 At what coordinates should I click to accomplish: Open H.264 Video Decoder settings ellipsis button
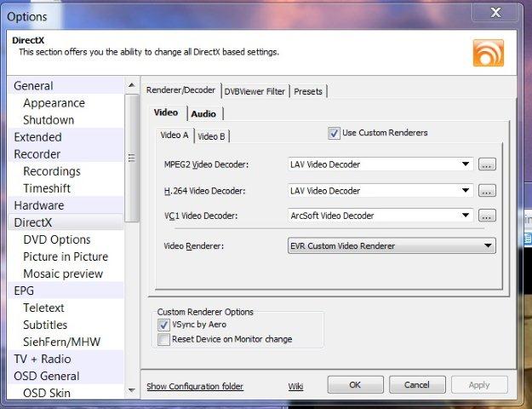click(x=487, y=191)
